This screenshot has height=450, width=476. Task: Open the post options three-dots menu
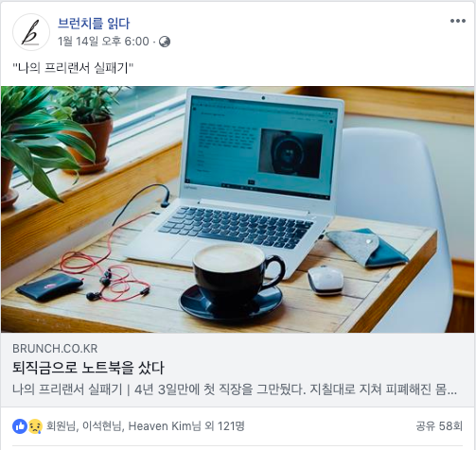pos(458,21)
